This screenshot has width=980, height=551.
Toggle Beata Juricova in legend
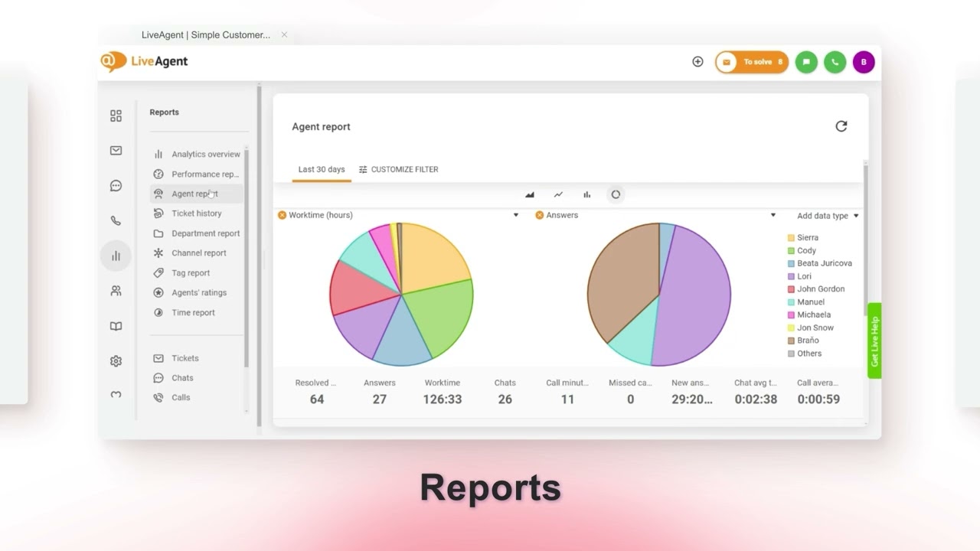[x=820, y=263]
